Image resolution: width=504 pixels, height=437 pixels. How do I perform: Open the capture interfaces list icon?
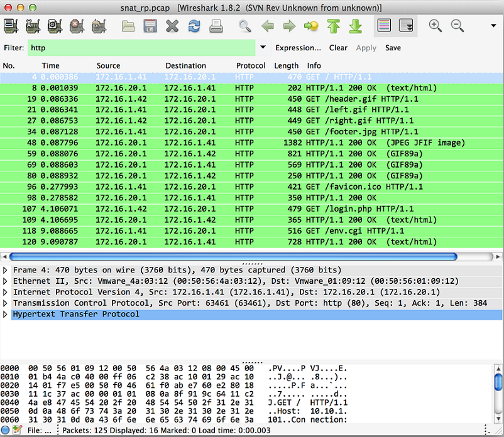(11, 26)
